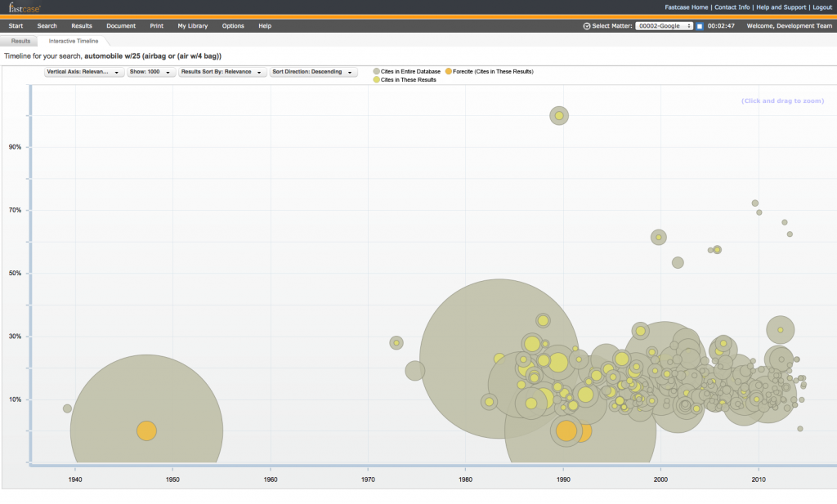The height and width of the screenshot is (504, 837).
Task: Open the Results Sort By: Relevance dropdown
Action: [x=222, y=72]
